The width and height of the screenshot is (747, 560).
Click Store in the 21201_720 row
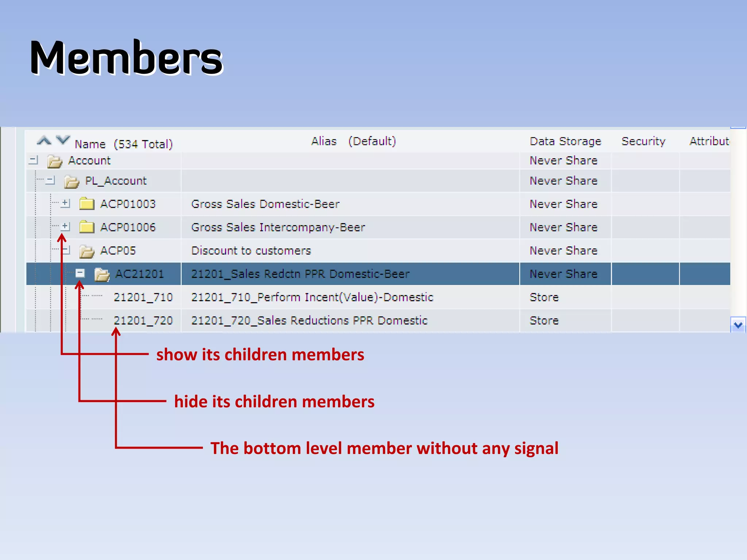click(x=544, y=320)
